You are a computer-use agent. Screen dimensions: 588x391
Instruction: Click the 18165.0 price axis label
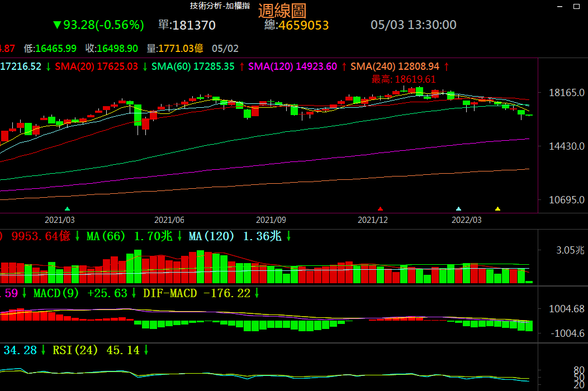[567, 92]
